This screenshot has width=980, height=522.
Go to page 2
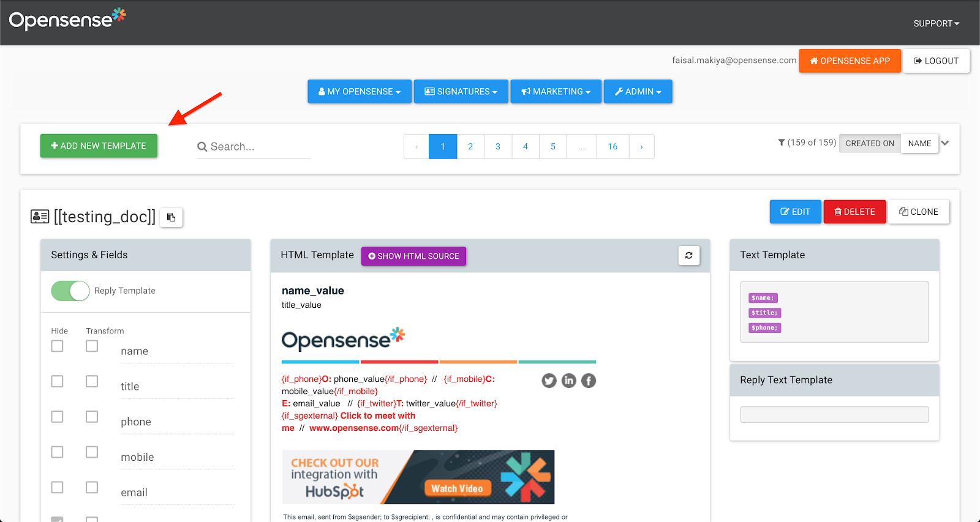pos(470,147)
